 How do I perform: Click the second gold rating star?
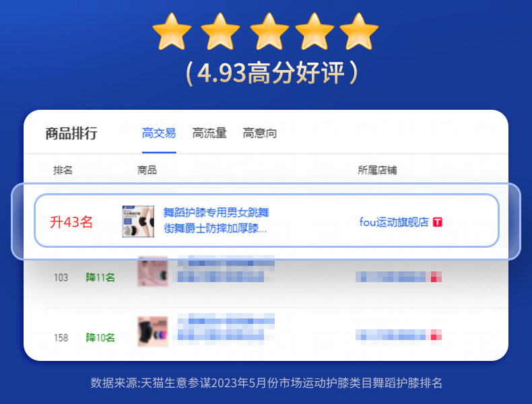[220, 32]
